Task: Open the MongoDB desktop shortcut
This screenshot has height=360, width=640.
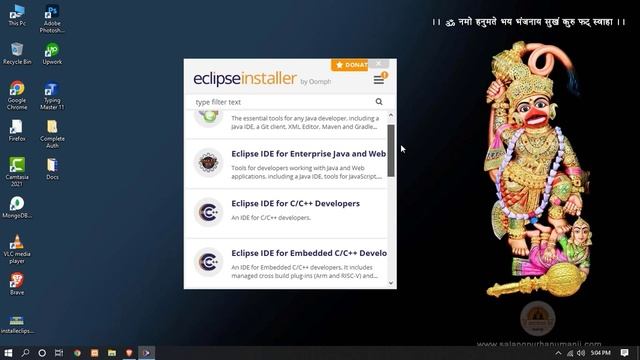Action: (x=17, y=207)
